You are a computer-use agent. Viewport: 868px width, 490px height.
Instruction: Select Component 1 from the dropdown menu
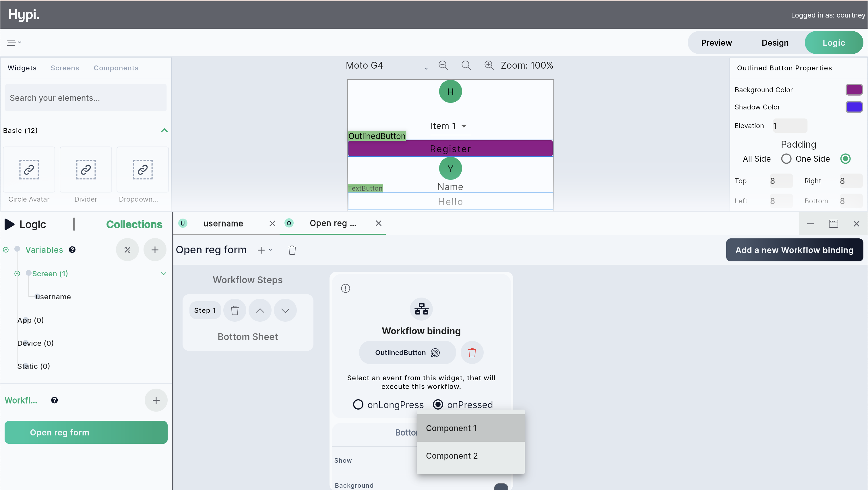pos(452,428)
